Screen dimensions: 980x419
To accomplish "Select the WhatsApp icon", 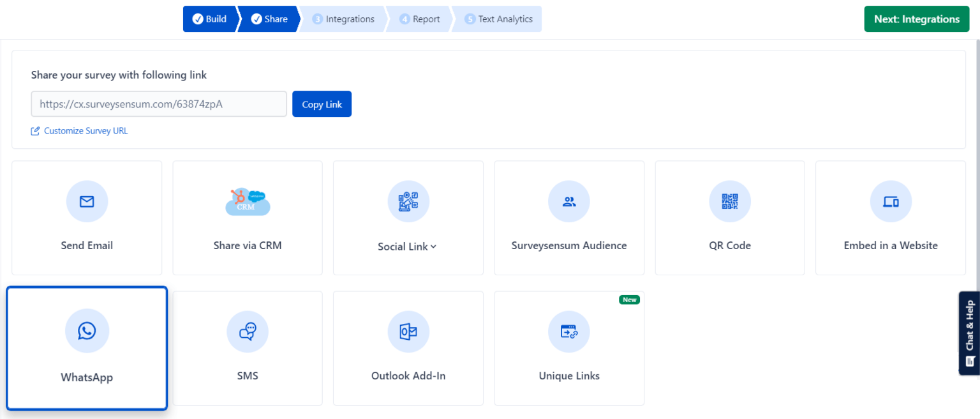I will pyautogui.click(x=87, y=331).
